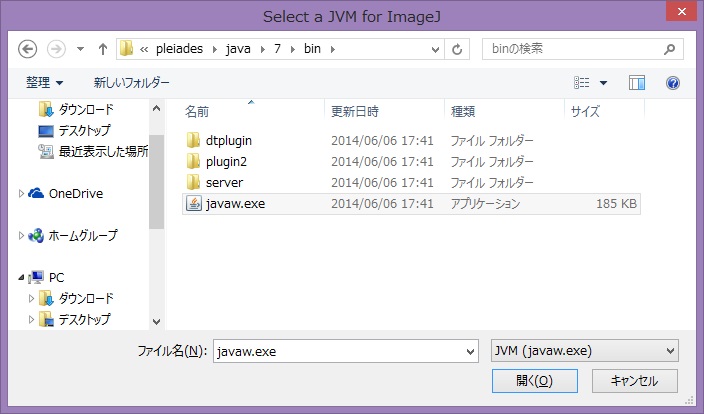704x414 pixels.
Task: Select the server folder
Action: tap(224, 183)
